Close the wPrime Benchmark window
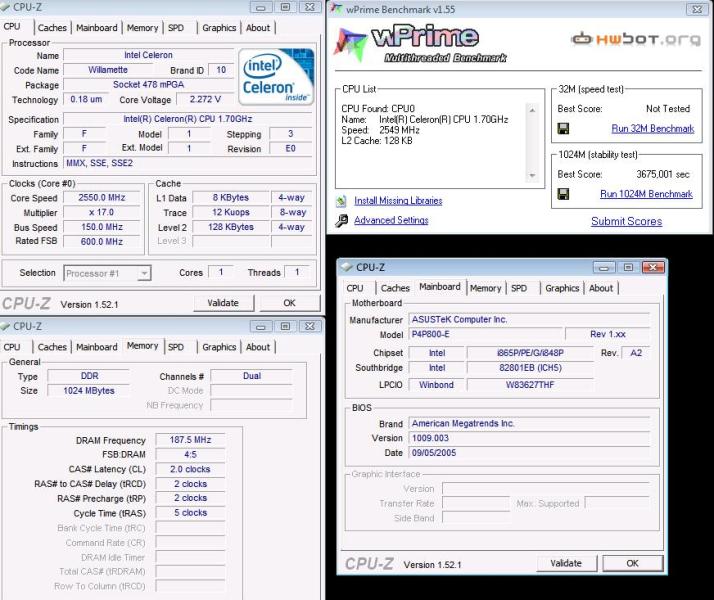Viewport: 714px width, 600px height. click(697, 9)
